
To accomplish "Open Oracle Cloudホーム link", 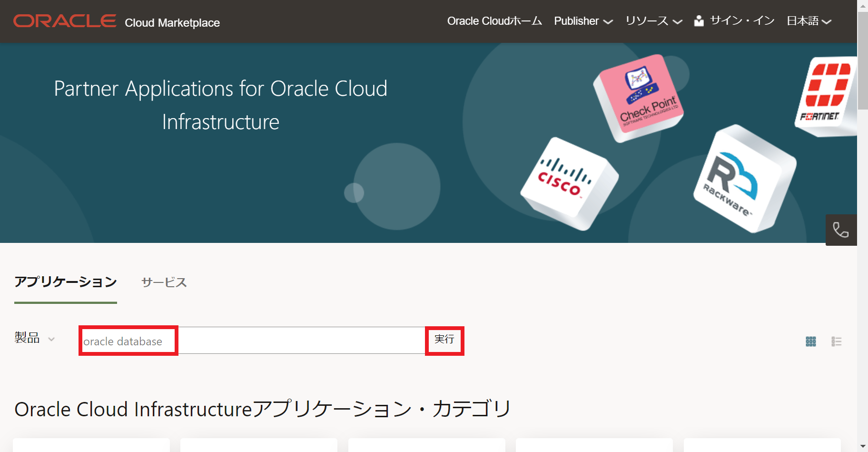I will click(x=494, y=21).
